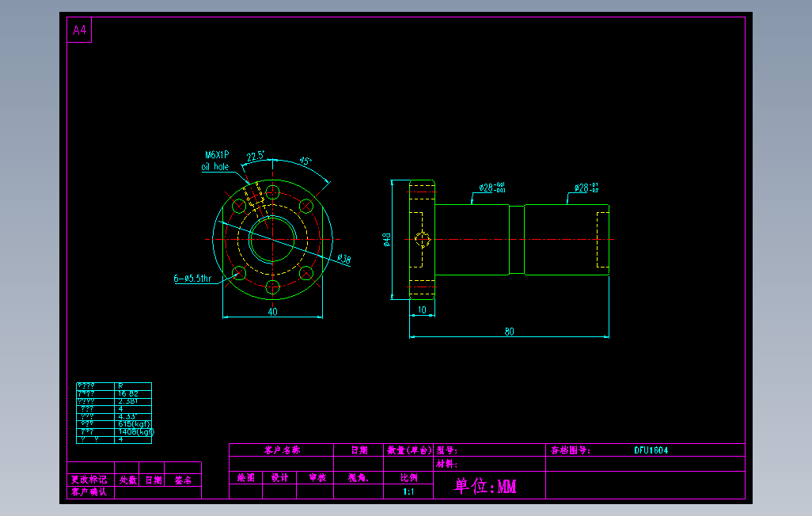This screenshot has width=812, height=516.
Task: Select the 材料: label
Action: (x=447, y=465)
